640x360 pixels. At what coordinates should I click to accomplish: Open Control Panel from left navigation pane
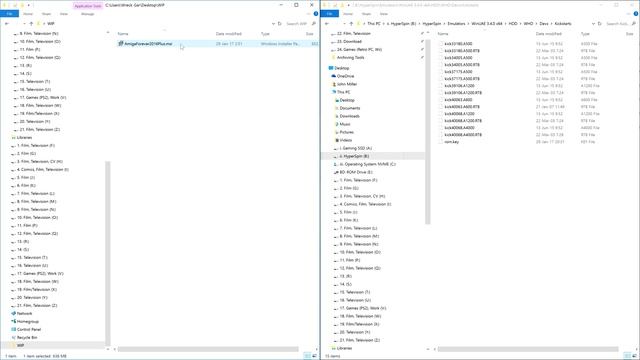pos(26,329)
